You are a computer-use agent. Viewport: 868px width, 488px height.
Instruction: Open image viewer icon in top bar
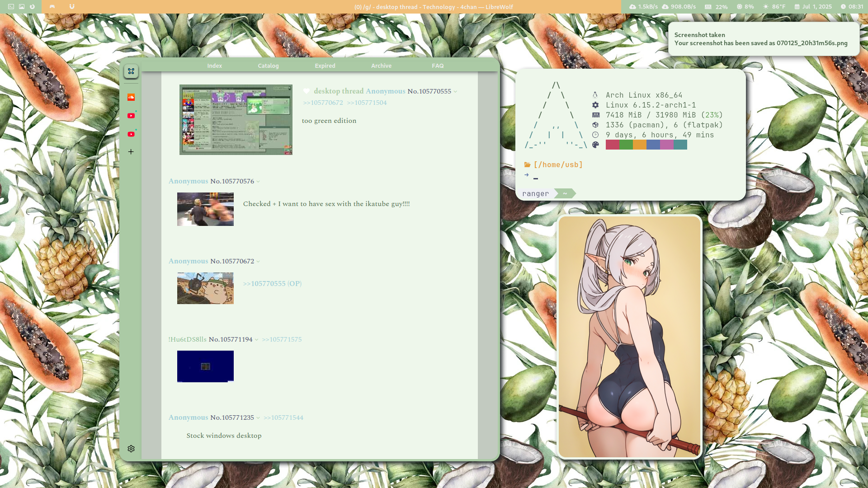click(22, 7)
